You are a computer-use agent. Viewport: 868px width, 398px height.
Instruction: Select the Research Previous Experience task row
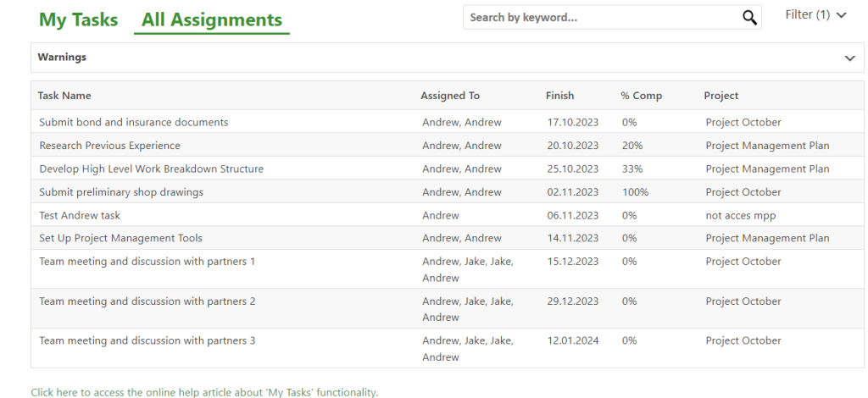(109, 146)
